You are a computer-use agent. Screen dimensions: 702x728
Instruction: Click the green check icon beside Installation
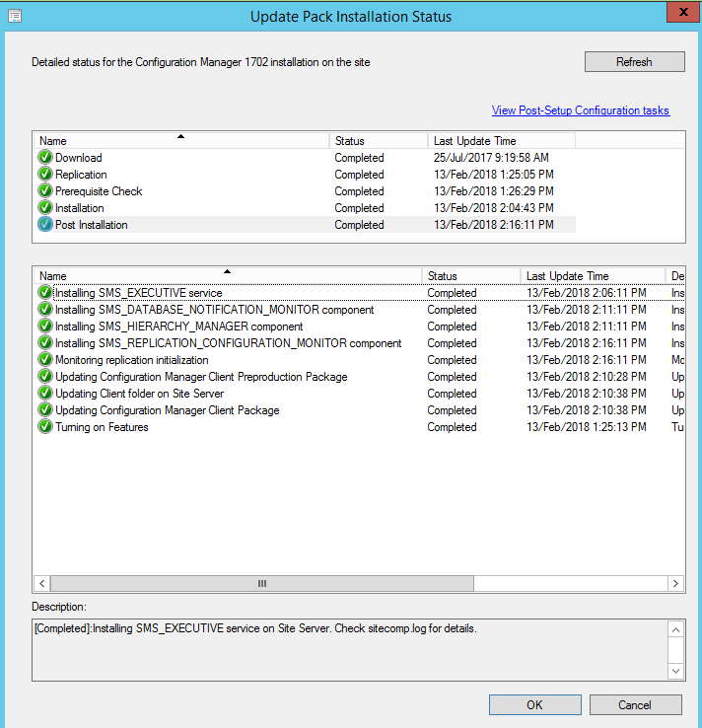coord(45,207)
